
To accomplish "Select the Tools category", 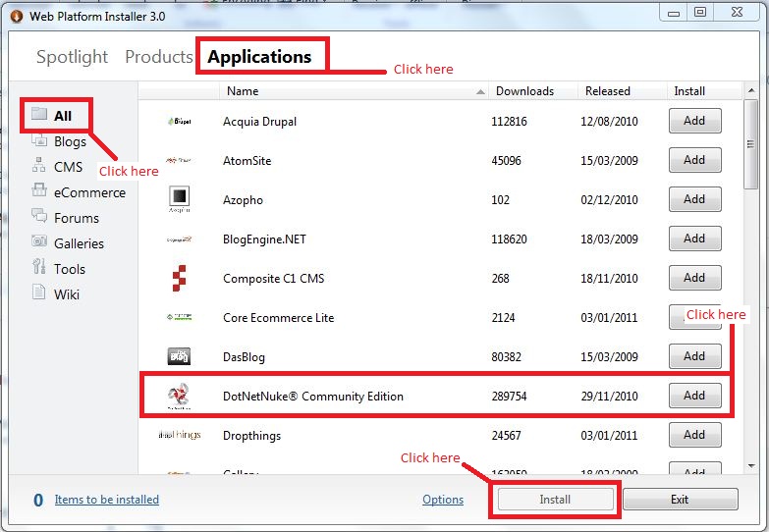I will (x=70, y=269).
